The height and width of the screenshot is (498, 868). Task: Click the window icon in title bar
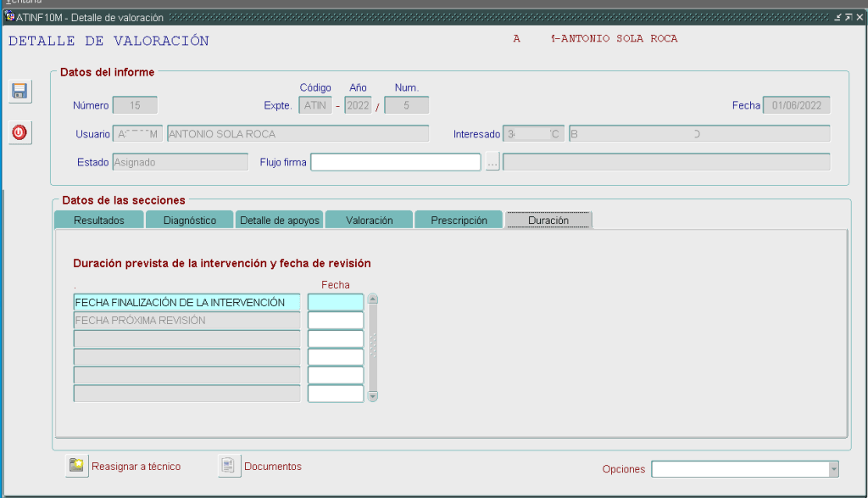click(x=9, y=18)
